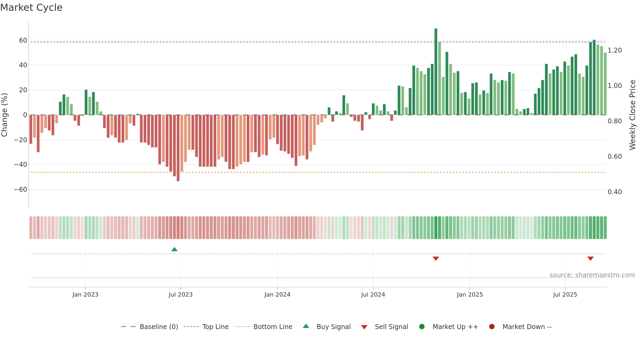Click the Market Cycle chart title
This screenshot has height=362, width=644.
(31, 8)
